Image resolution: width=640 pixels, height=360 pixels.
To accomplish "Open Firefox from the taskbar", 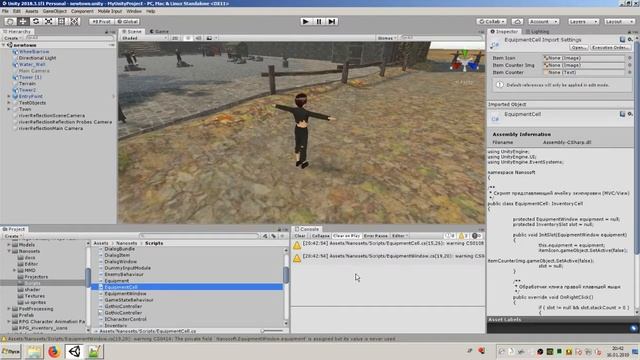I will 54,351.
